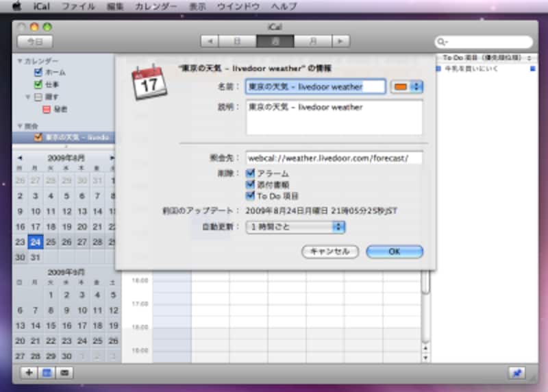Uncheck the 添付書類 checkbox
The height and width of the screenshot is (392, 548).
[251, 185]
